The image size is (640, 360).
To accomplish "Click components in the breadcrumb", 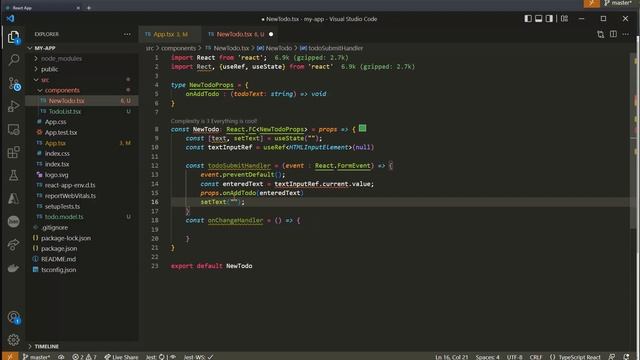I will (x=178, y=48).
